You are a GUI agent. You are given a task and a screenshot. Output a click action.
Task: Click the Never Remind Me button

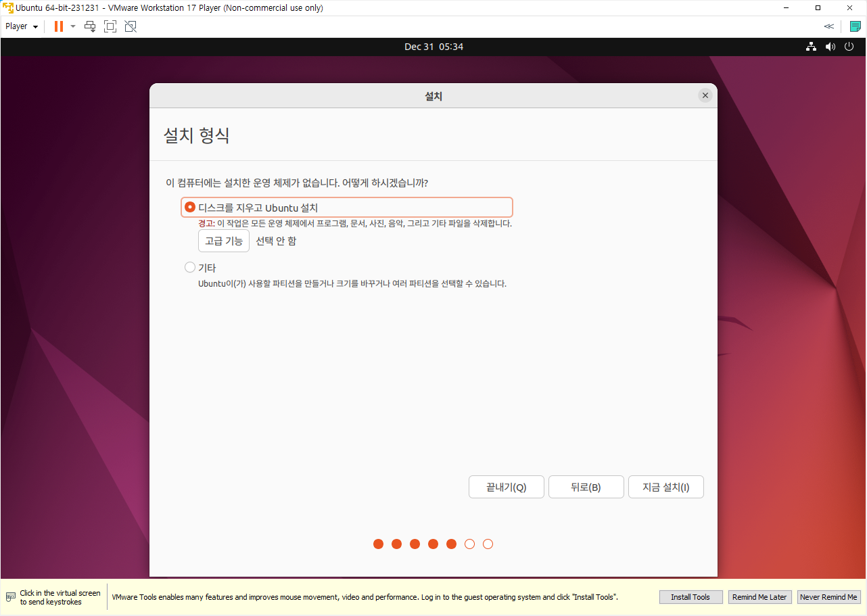coord(828,597)
